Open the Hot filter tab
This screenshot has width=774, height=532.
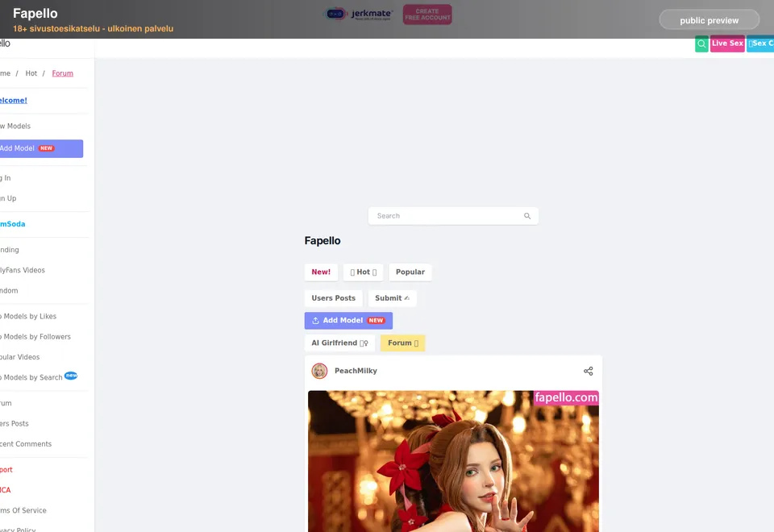pos(364,272)
